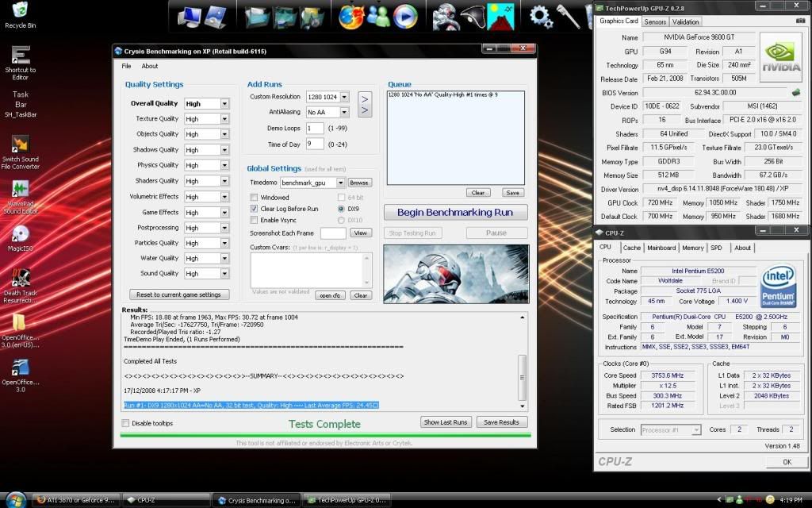This screenshot has width=812, height=508.
Task: Check the Disable tooltips box
Action: [125, 423]
